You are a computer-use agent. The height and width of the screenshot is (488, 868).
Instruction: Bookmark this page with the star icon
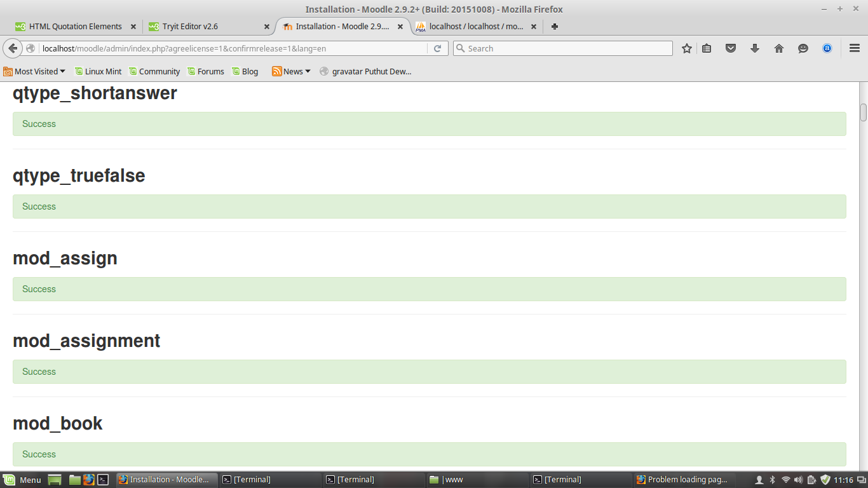[x=687, y=48]
